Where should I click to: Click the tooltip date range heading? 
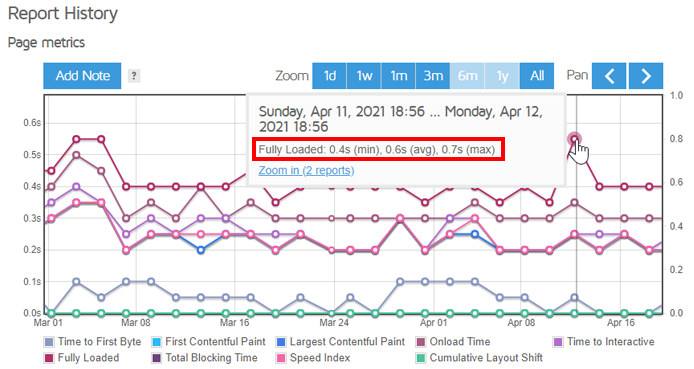point(401,119)
